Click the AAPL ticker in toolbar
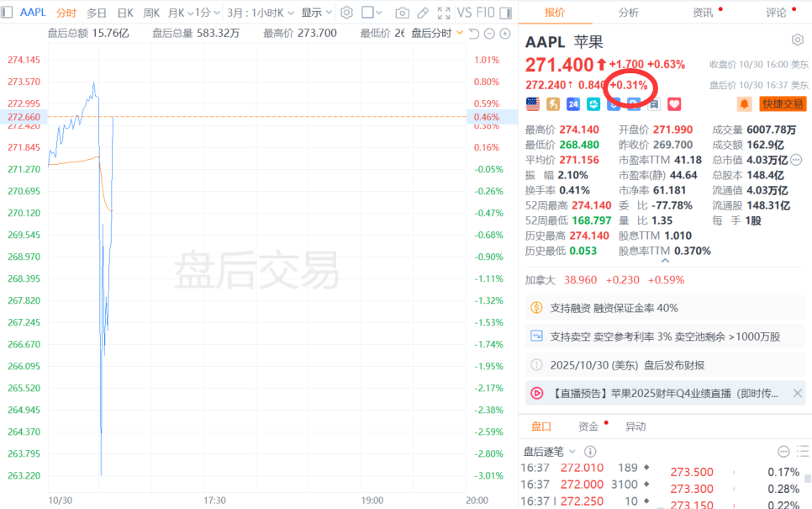Viewport: 812px width, 509px height. pos(33,13)
